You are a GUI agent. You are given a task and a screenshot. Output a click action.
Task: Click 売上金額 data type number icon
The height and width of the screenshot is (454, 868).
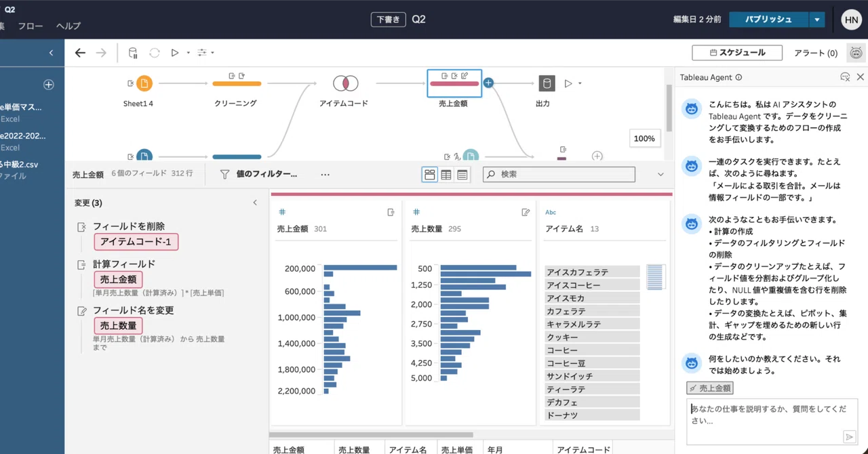(x=283, y=212)
